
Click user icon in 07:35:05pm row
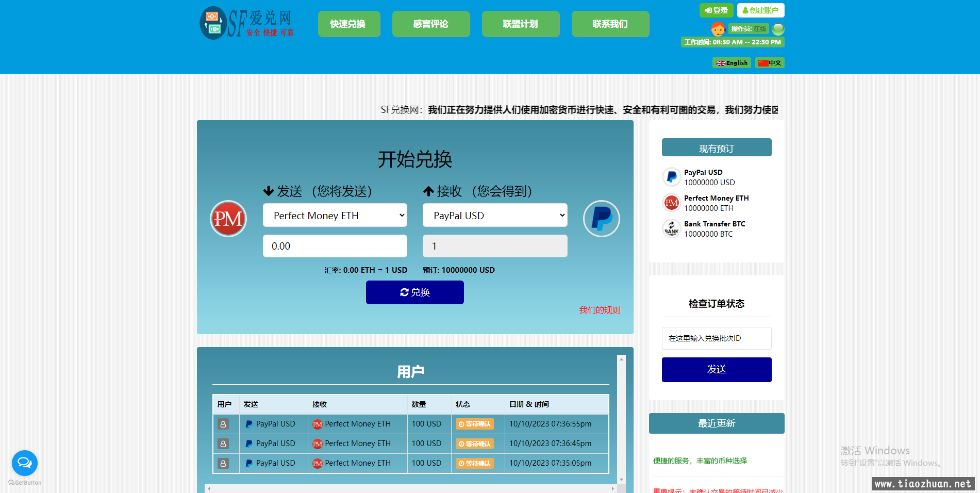pos(223,463)
